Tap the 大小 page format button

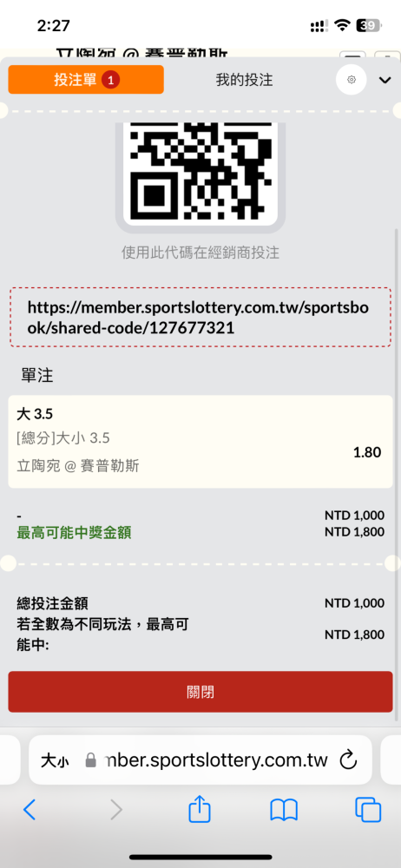coord(55,760)
